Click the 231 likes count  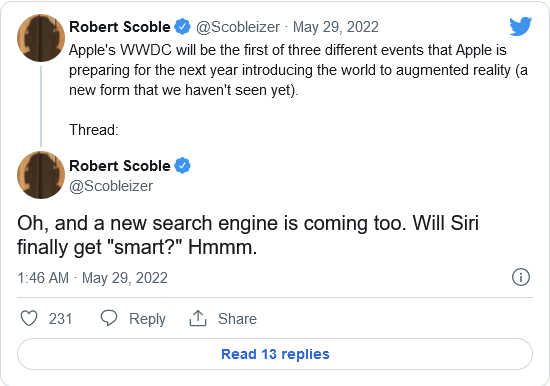click(60, 319)
